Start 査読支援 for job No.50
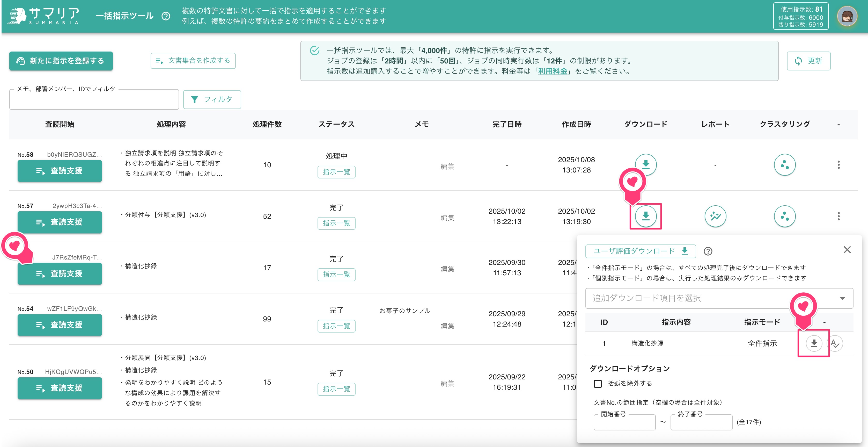Viewport: 868px width, 447px height. coord(60,388)
